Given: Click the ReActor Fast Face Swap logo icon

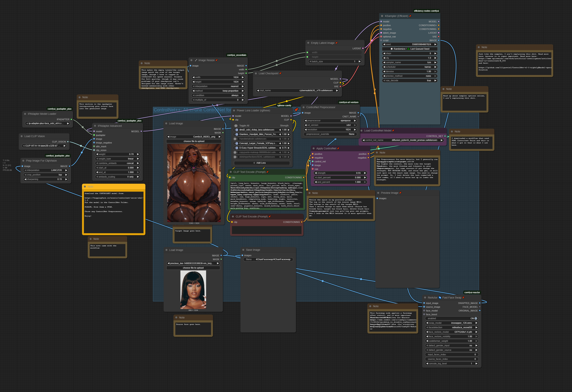Looking at the screenshot, I should pos(440,297).
